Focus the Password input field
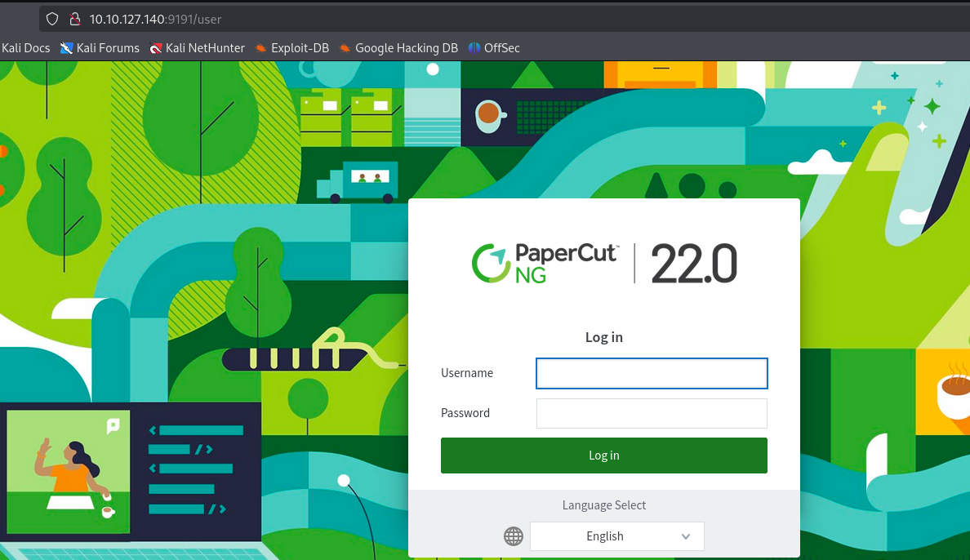The height and width of the screenshot is (560, 970). pos(652,413)
